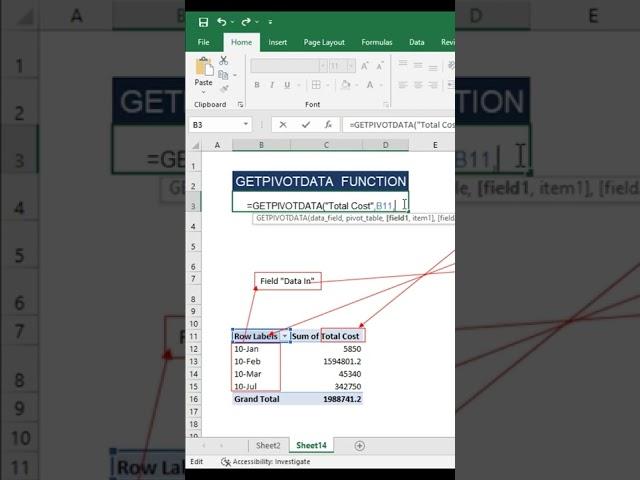Switch to the Insert tab
640x480 pixels.
pyautogui.click(x=278, y=42)
